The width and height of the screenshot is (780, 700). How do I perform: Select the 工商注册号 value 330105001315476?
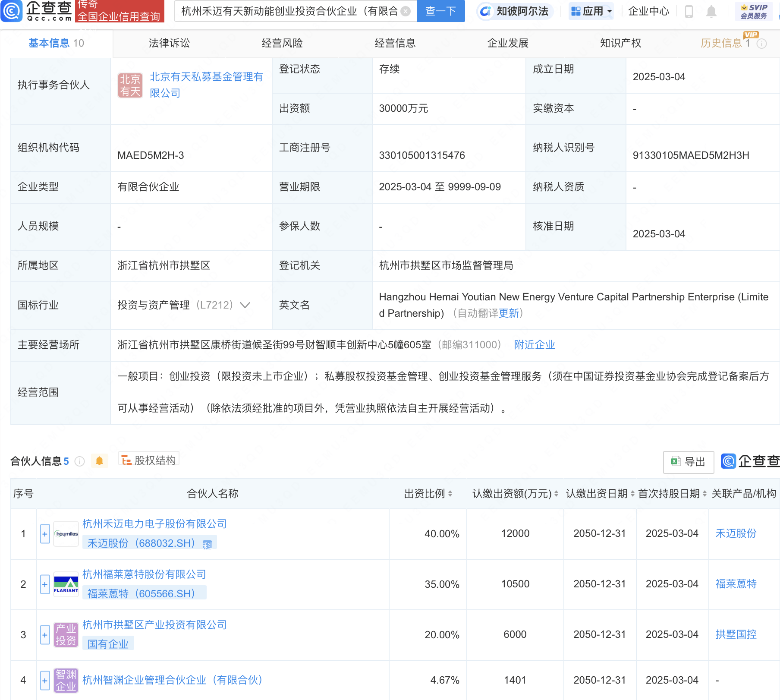[x=422, y=155]
